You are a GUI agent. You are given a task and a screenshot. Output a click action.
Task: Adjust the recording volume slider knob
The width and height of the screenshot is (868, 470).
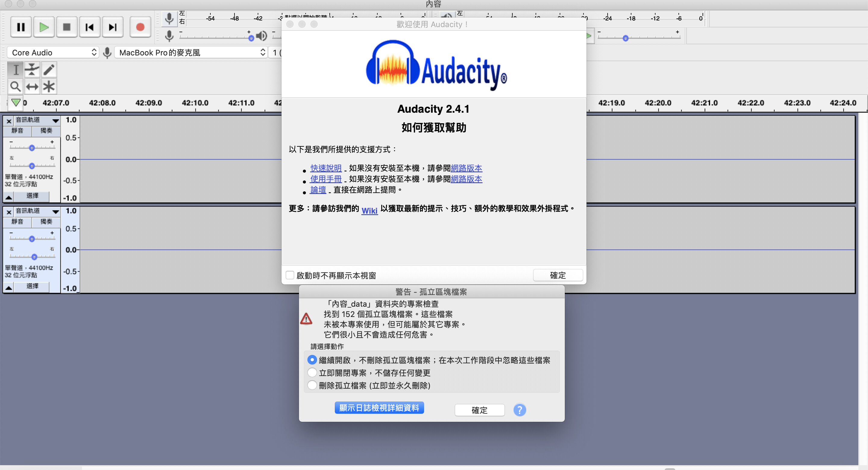pyautogui.click(x=251, y=38)
